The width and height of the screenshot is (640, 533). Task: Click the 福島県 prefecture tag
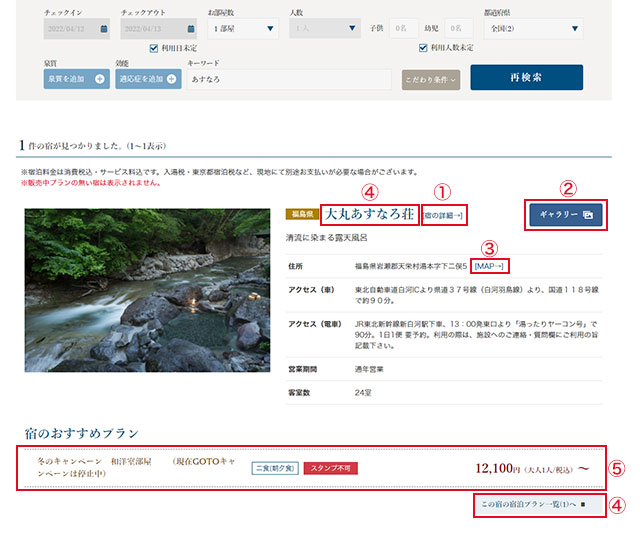(300, 215)
